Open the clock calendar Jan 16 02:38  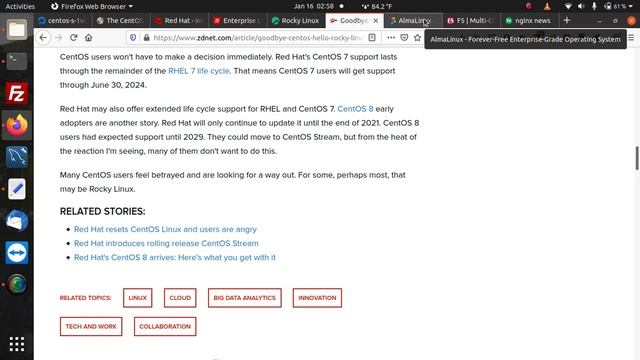(x=313, y=6)
